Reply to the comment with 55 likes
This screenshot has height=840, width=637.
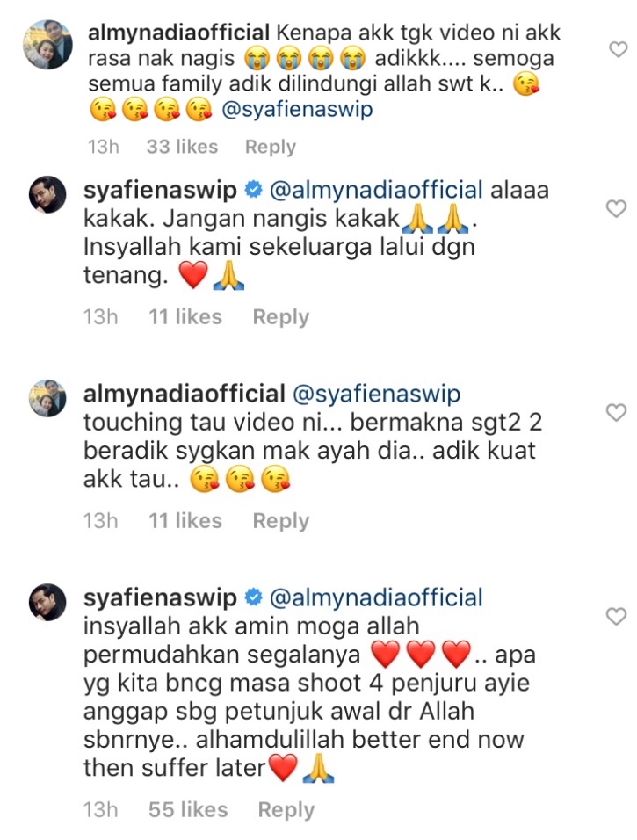286,809
